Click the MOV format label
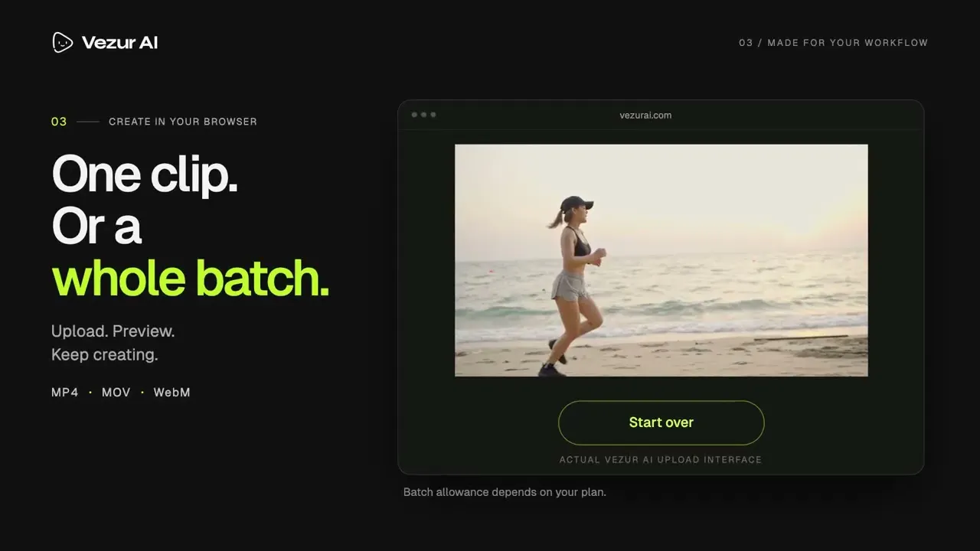This screenshot has height=551, width=980. tap(116, 393)
